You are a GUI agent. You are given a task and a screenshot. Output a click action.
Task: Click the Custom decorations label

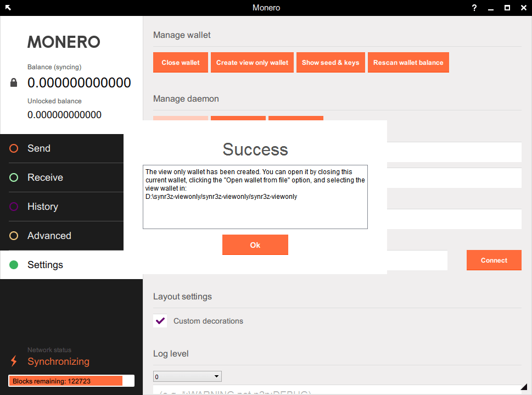click(208, 321)
